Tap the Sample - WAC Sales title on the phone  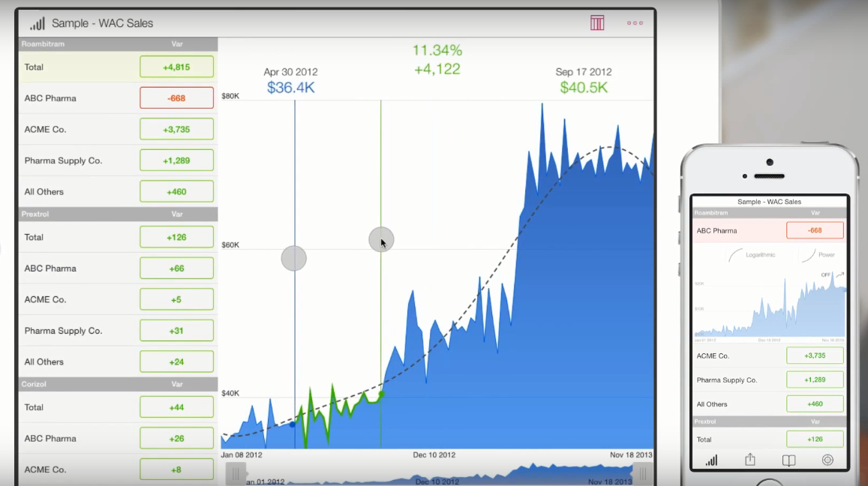point(770,202)
